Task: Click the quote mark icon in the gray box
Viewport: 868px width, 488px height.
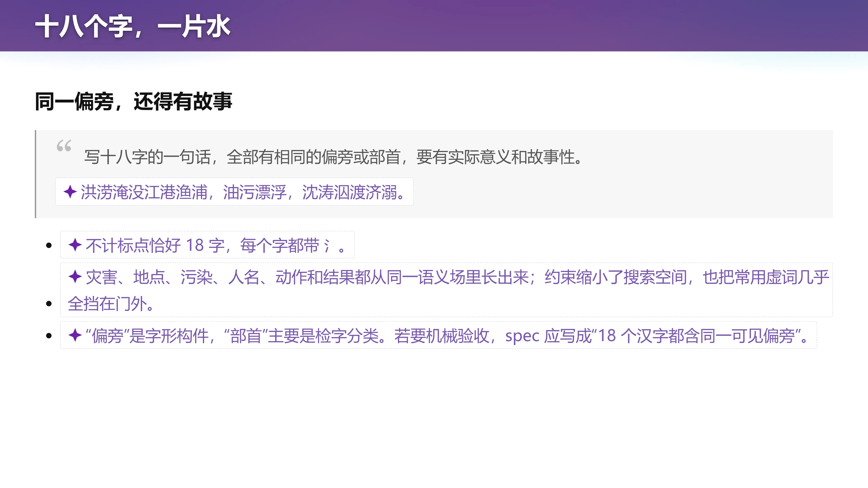Action: point(64,145)
